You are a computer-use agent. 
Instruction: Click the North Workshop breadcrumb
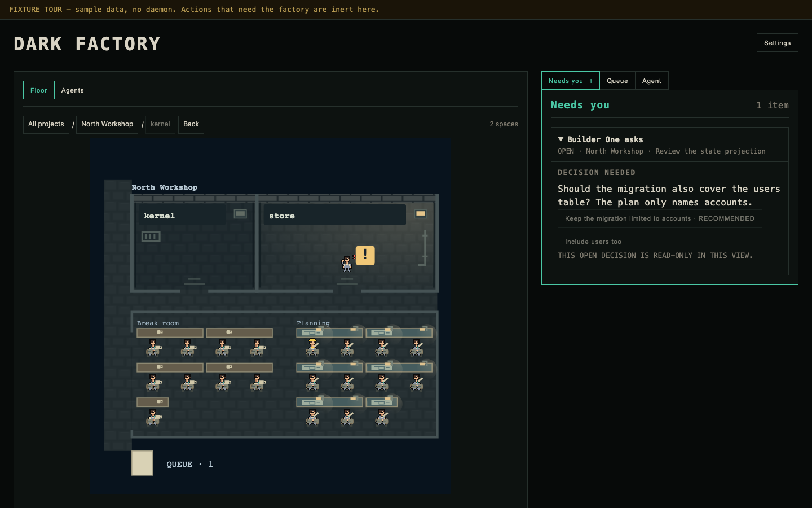(107, 124)
